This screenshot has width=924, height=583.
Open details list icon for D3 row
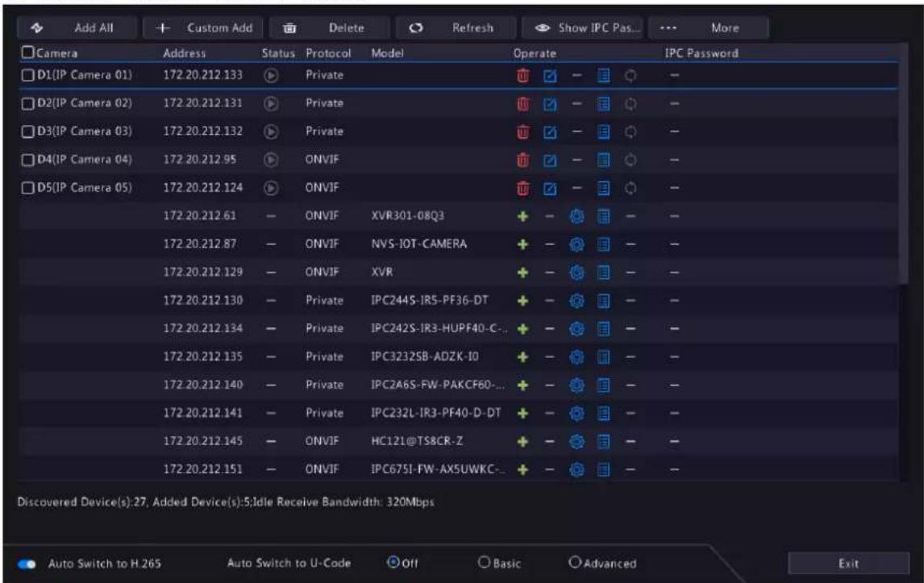click(x=603, y=131)
